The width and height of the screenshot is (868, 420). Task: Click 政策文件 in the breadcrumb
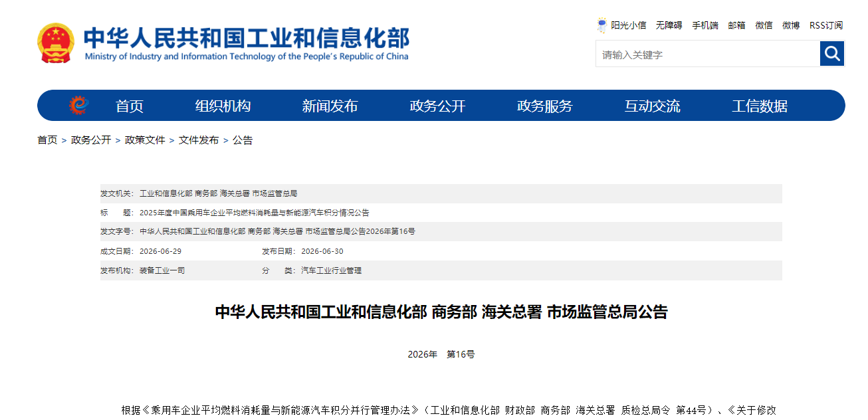145,140
